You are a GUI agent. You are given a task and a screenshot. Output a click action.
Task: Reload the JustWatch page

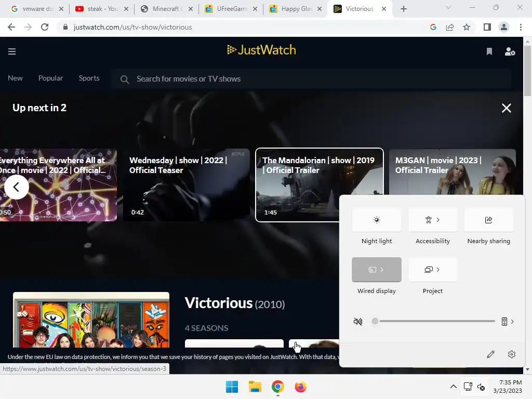click(x=45, y=27)
